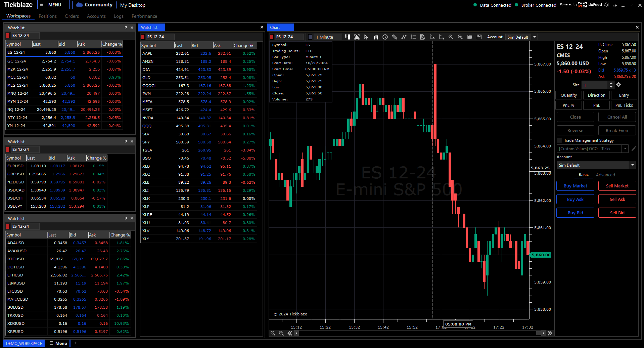Viewport: 644px width, 348px height.
Task: Increase order size with up stepper
Action: tap(611, 83)
